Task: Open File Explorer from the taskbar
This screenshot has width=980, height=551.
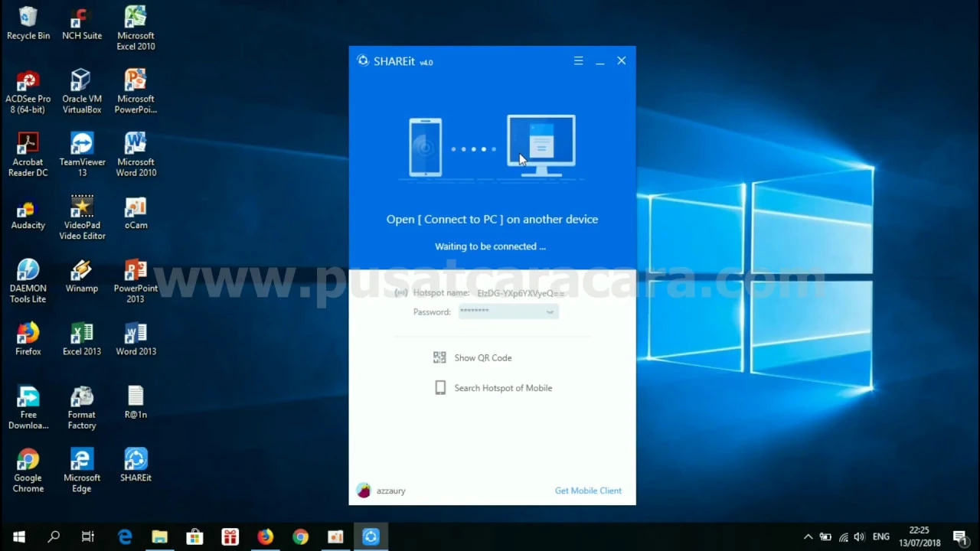Action: tap(159, 537)
